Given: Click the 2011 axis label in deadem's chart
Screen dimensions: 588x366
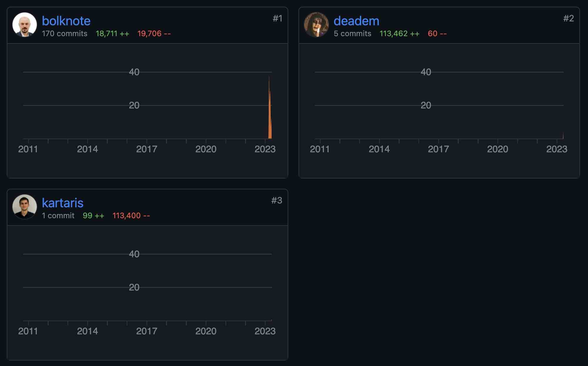Looking at the screenshot, I should pos(320,149).
